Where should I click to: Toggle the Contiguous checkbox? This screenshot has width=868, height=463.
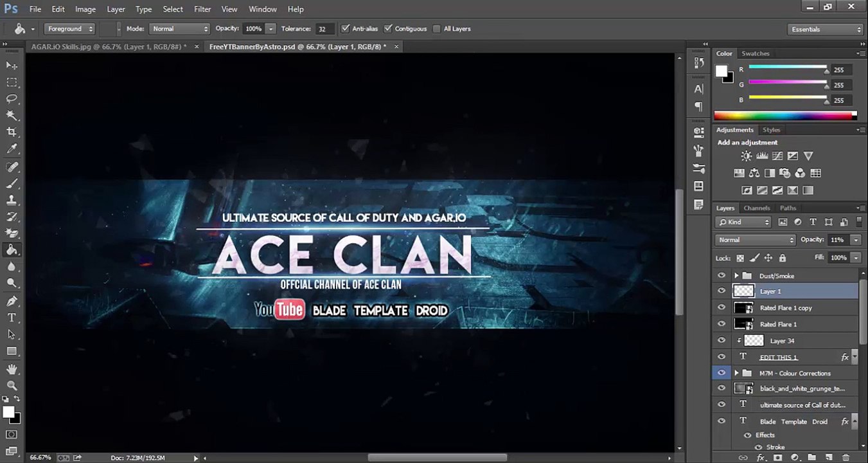pyautogui.click(x=388, y=29)
